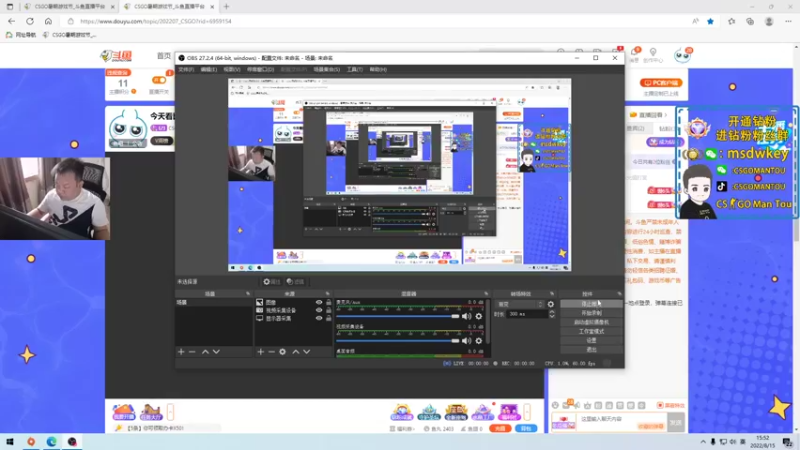Viewport: 800px width, 450px height.
Task: Open the OBS 停靠窗口 (Docks) menu
Action: coord(260,69)
